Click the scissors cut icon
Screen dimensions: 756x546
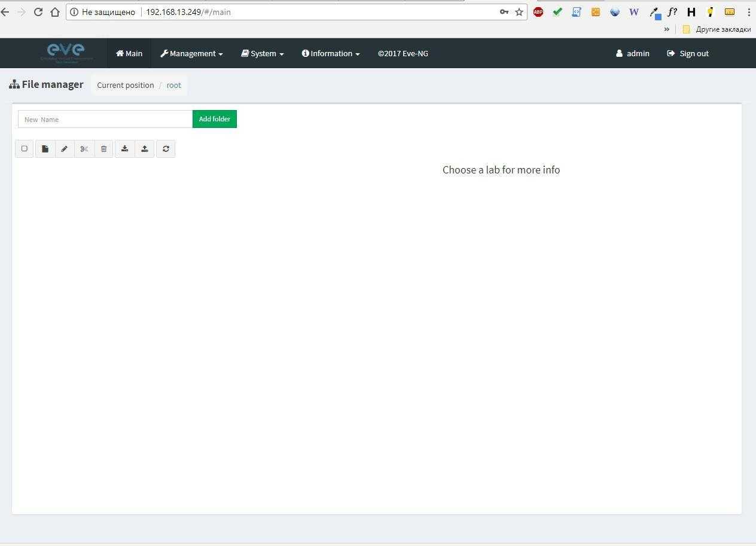(x=84, y=149)
